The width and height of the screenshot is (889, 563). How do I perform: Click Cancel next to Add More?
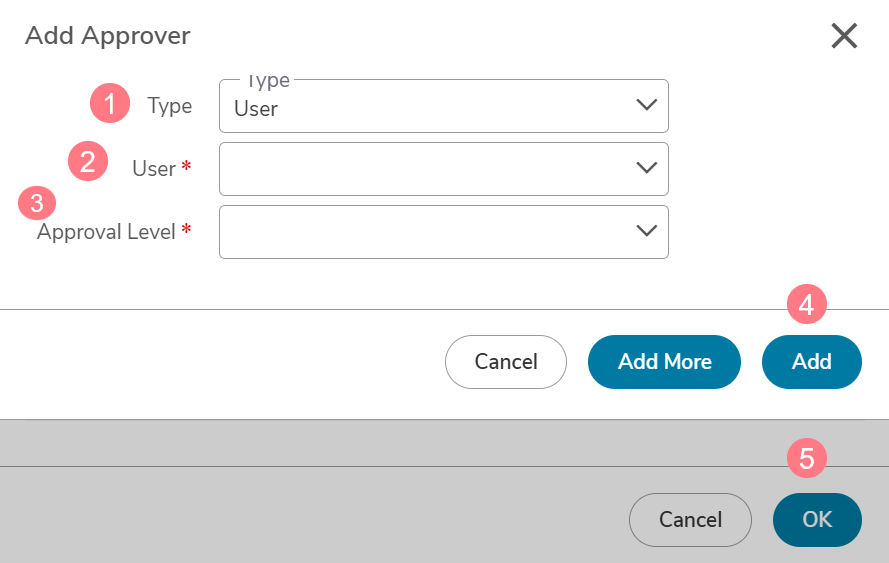click(506, 362)
